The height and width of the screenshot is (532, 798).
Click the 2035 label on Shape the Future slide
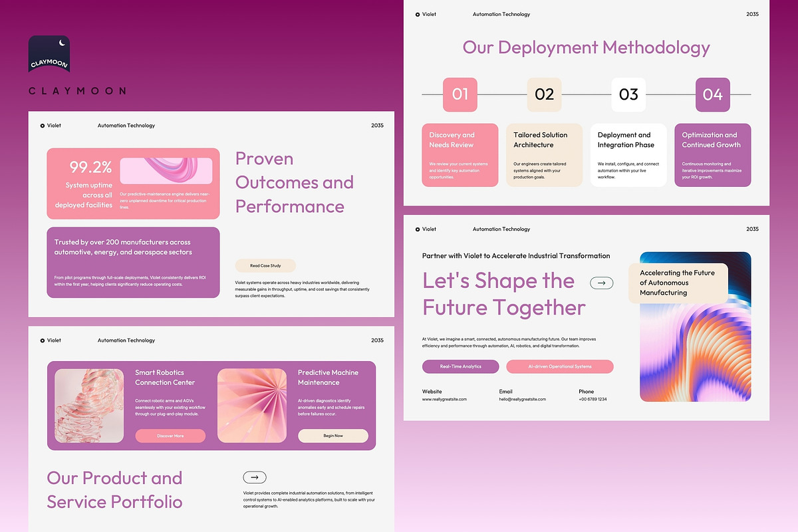pyautogui.click(x=752, y=229)
